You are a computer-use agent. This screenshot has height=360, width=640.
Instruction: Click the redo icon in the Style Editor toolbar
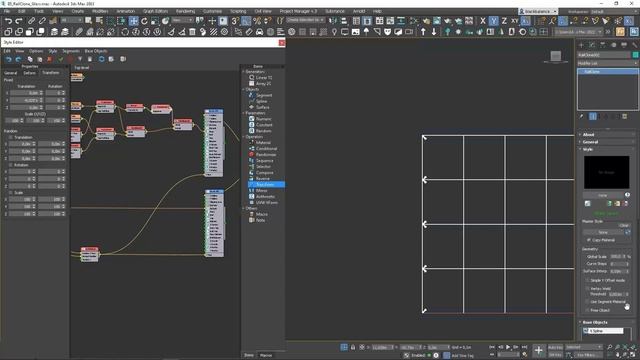tap(18, 59)
